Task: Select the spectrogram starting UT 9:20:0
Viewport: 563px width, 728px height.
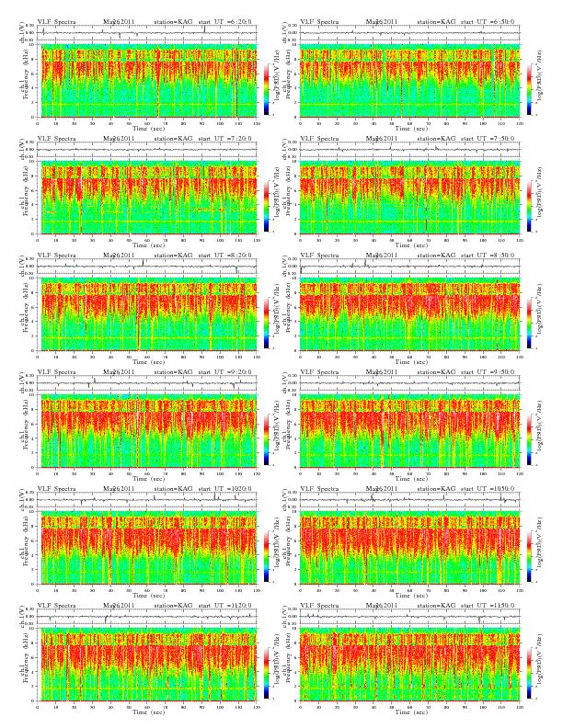Action: click(149, 431)
